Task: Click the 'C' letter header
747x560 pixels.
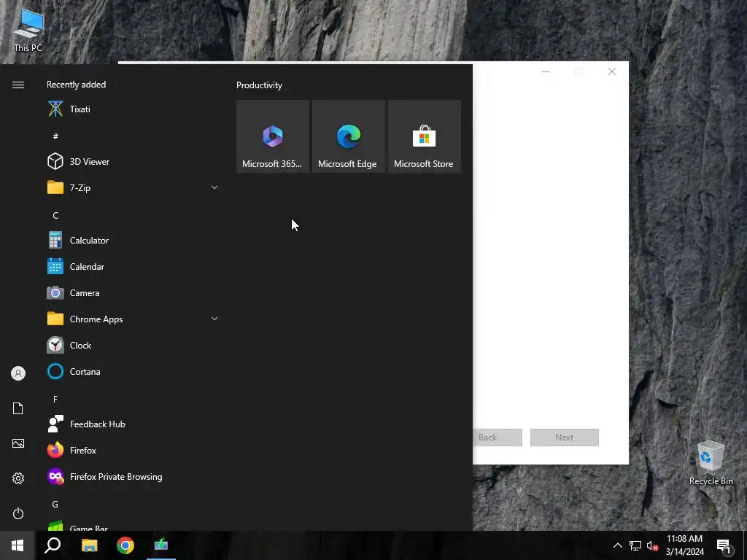Action: click(55, 215)
